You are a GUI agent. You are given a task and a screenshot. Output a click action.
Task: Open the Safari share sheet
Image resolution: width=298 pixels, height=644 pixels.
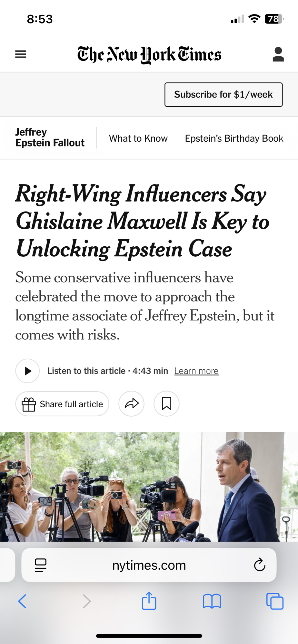[149, 601]
